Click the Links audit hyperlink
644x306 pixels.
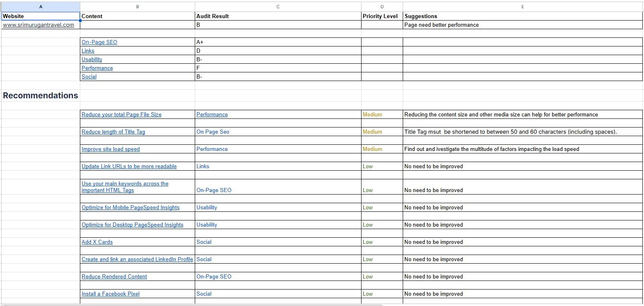[88, 51]
